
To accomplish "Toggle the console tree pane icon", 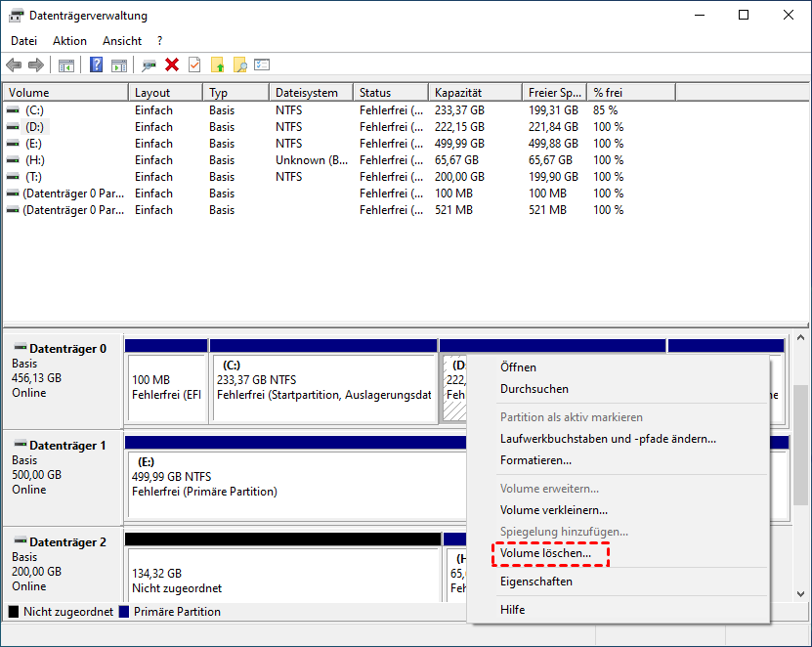I will point(66,65).
